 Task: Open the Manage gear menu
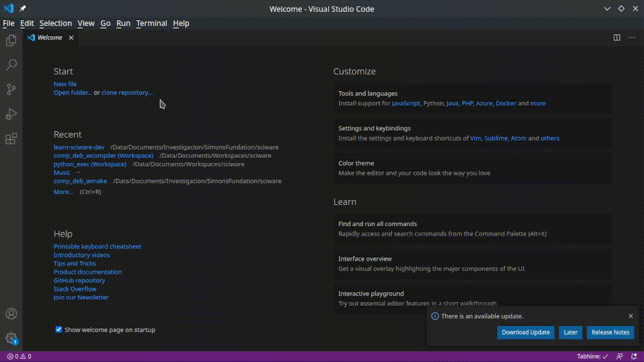coord(11,338)
